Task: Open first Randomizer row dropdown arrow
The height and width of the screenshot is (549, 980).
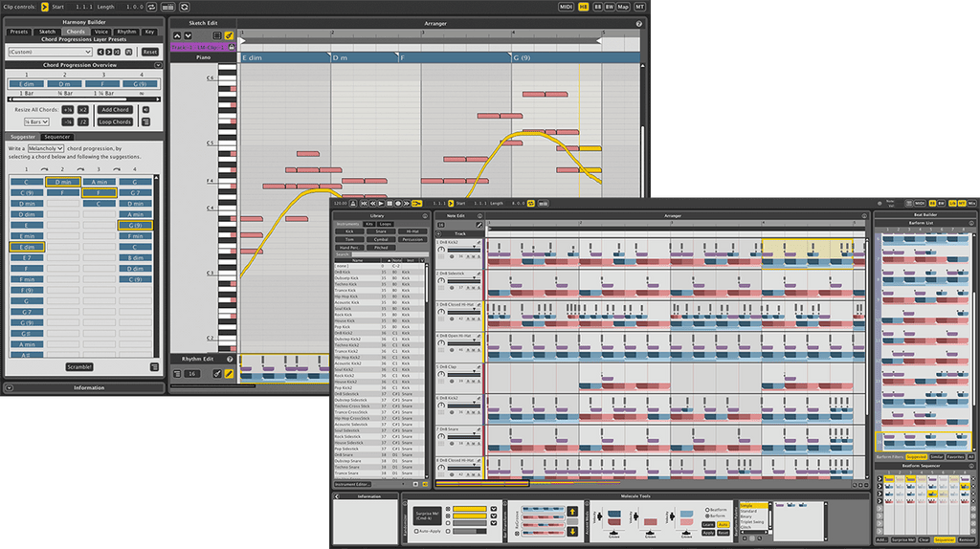Action: click(x=494, y=509)
